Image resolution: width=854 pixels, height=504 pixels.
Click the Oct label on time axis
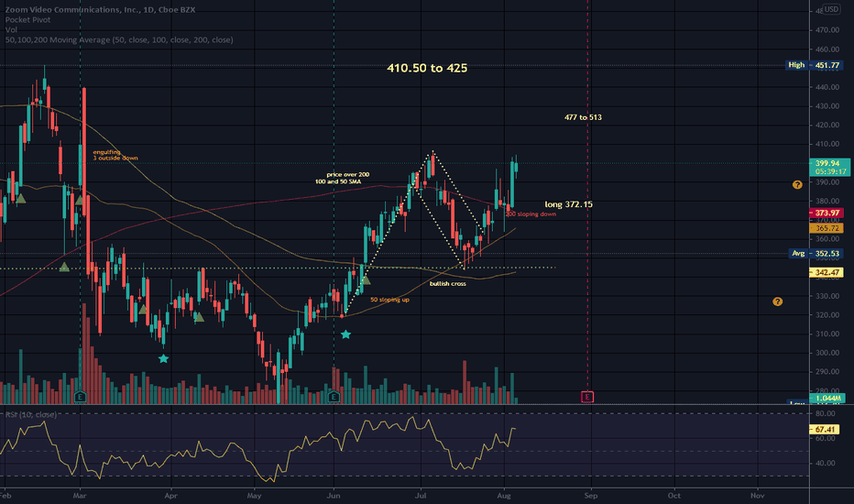pyautogui.click(x=674, y=496)
